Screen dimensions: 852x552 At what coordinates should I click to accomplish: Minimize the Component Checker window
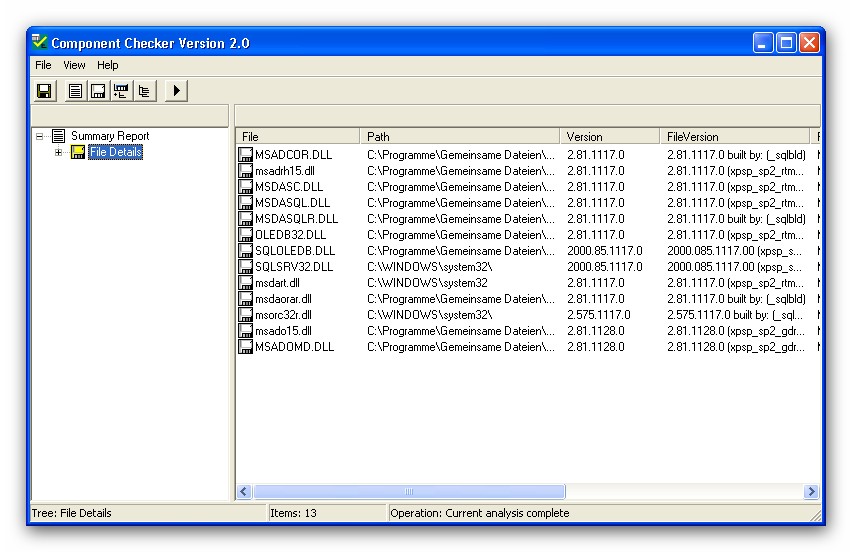tap(763, 42)
